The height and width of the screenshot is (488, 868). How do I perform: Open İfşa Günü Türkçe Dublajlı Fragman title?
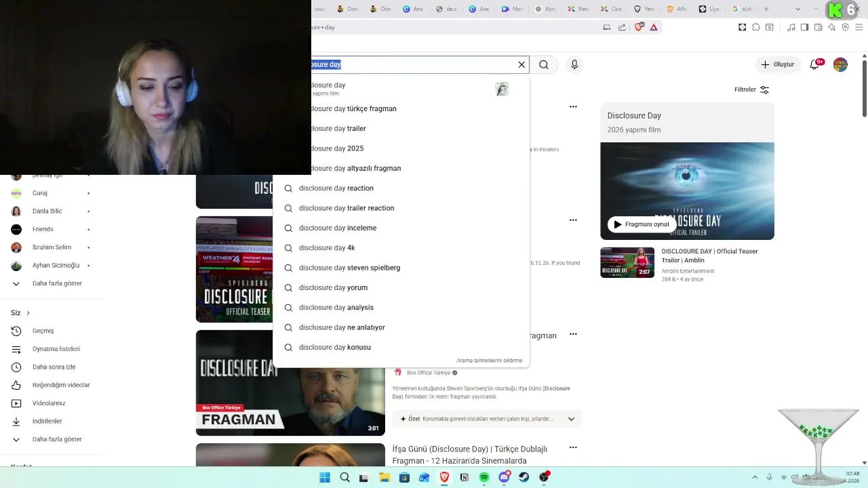[x=469, y=455]
